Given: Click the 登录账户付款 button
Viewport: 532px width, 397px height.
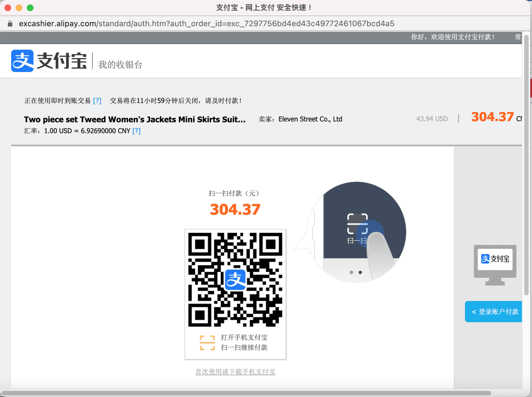Looking at the screenshot, I should tap(493, 311).
